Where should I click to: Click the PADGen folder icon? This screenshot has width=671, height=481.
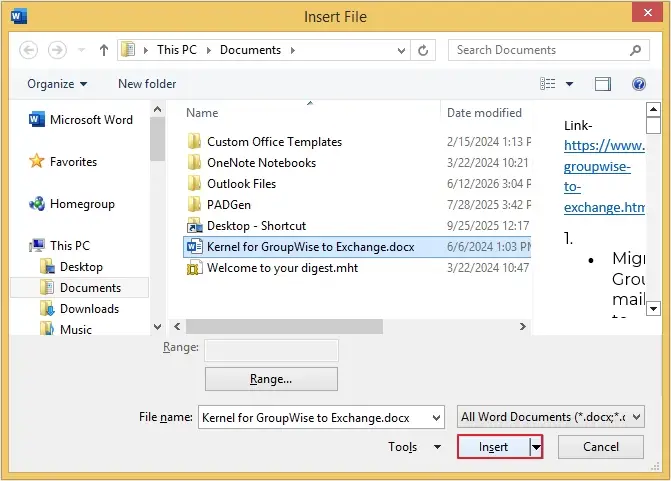coord(194,205)
